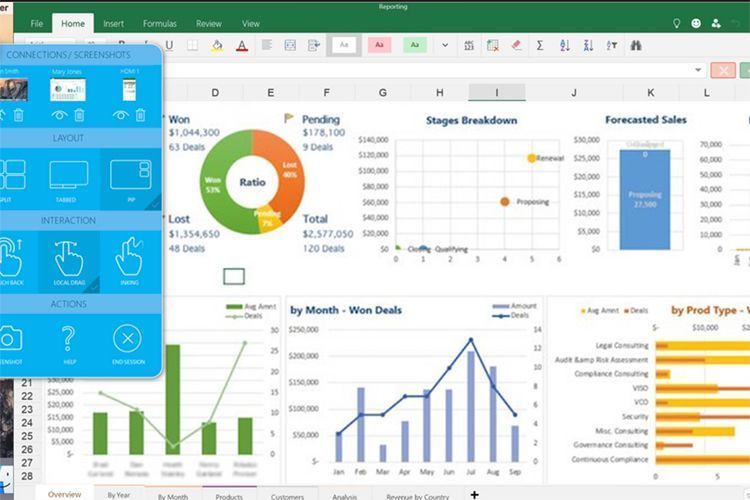Screen dimensions: 750x500
Task: Click the undo arrow in title bar
Action: coord(736,23)
